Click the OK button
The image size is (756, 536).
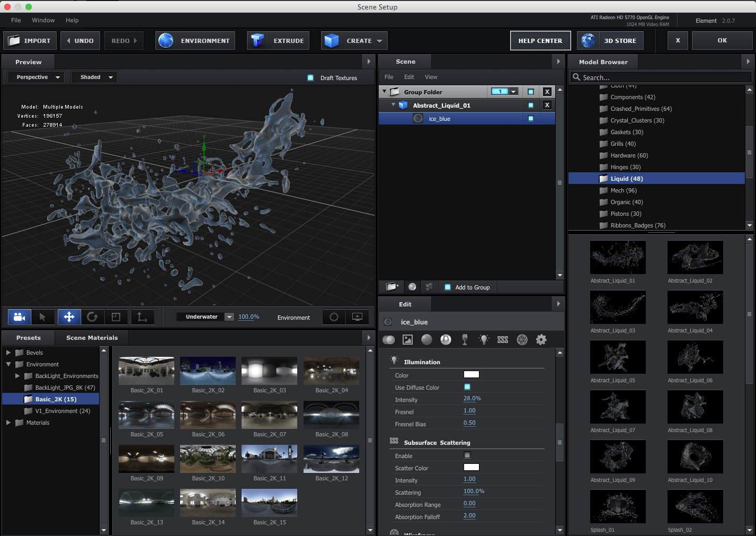722,41
